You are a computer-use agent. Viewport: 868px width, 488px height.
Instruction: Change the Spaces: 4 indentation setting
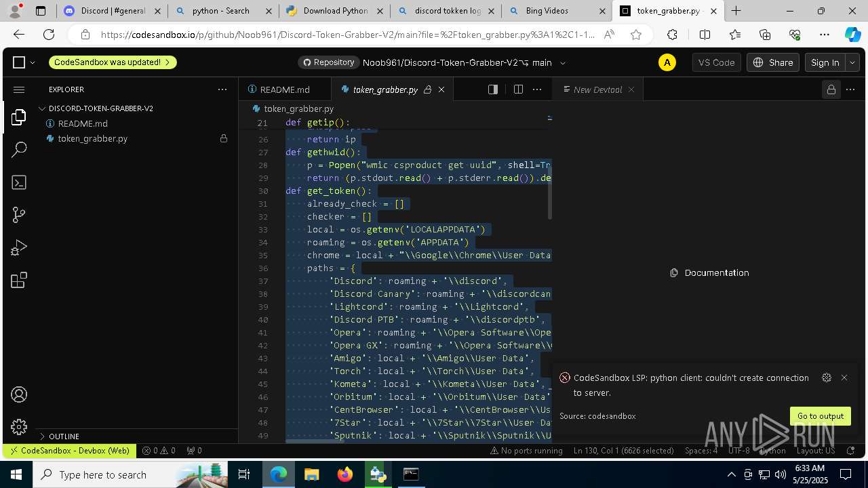tap(701, 451)
